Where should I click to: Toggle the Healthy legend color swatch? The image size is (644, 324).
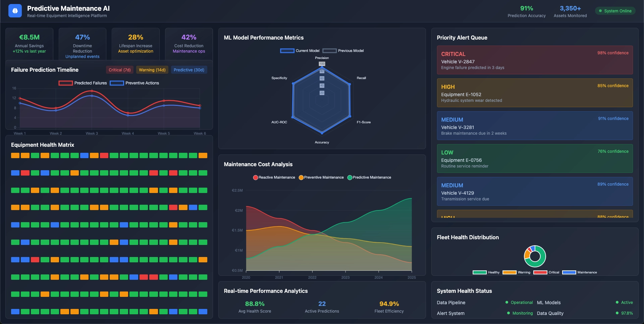479,272
